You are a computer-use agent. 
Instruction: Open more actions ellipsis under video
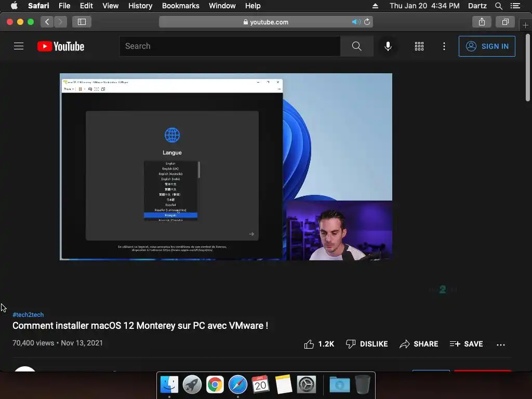coord(500,345)
